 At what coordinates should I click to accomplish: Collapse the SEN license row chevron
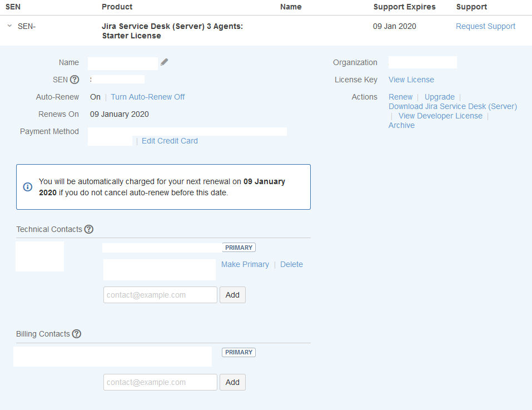tap(9, 26)
